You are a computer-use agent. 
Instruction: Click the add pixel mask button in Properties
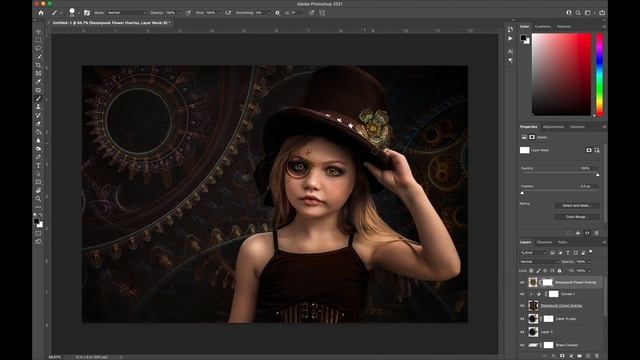click(589, 150)
